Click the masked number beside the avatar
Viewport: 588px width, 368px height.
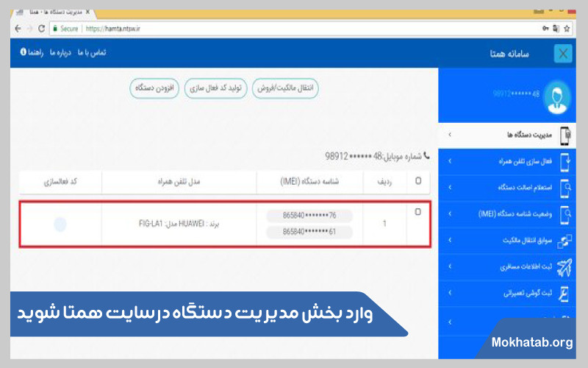517,94
